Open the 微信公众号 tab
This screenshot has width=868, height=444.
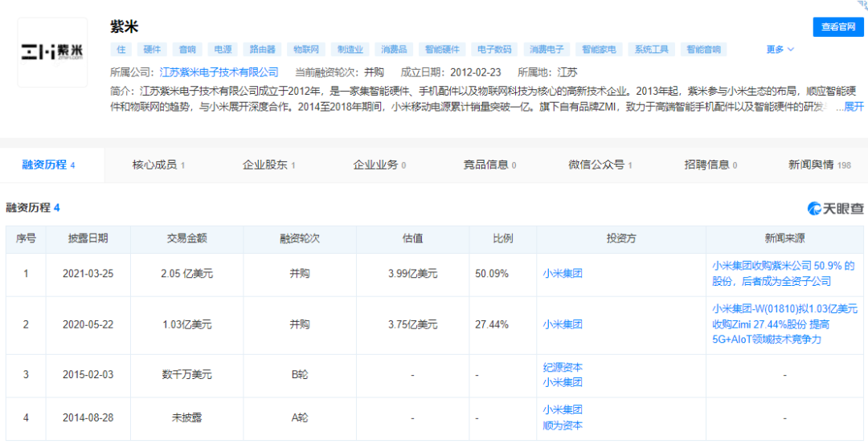(600, 165)
